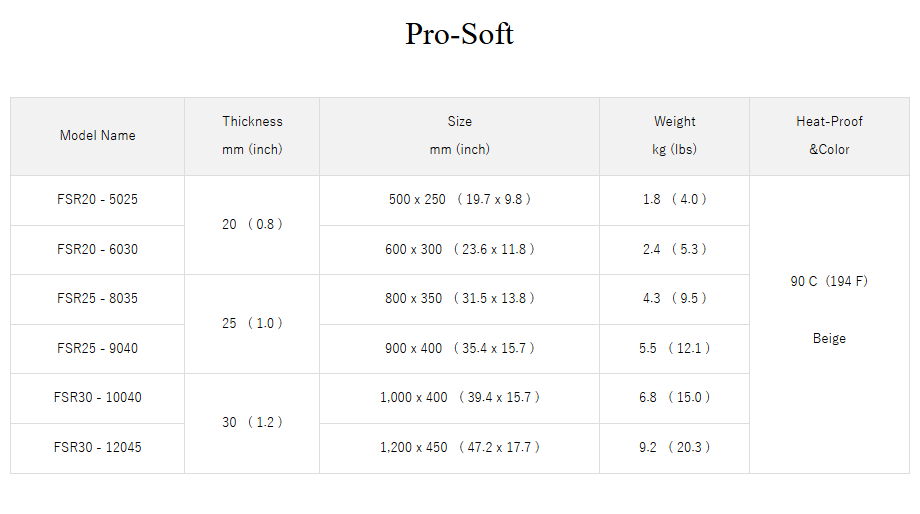Click the Thickness mm (inch) header
920x514 pixels.
(252, 135)
